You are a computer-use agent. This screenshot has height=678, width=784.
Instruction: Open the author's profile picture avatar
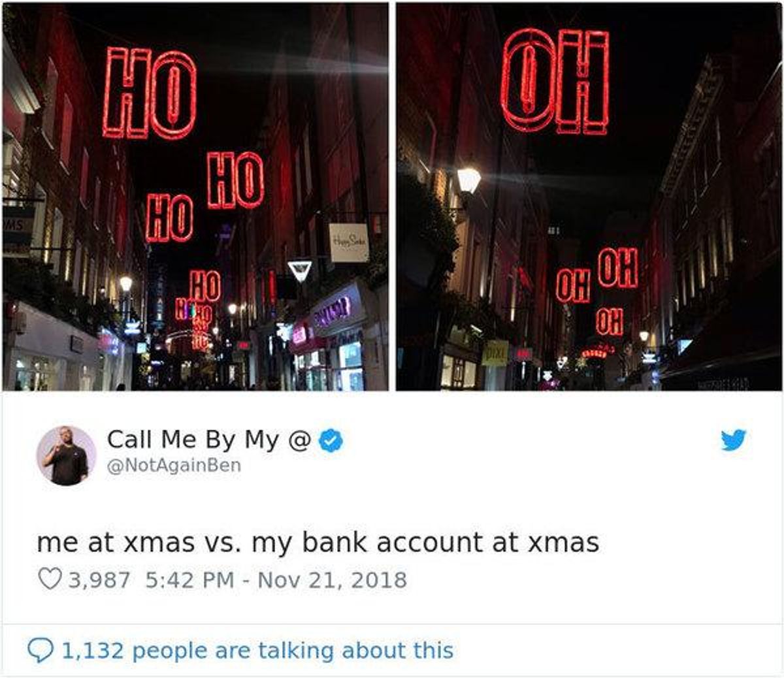pos(66,455)
